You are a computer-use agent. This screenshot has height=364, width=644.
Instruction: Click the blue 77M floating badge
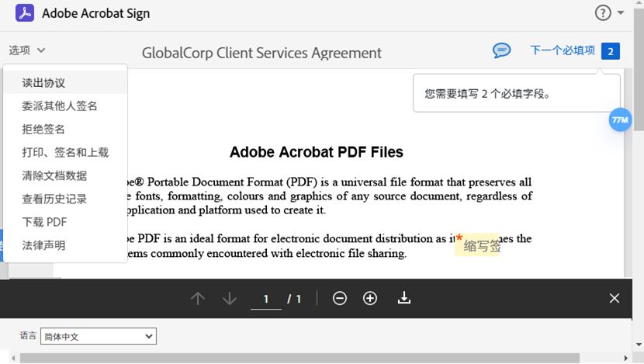pos(620,120)
